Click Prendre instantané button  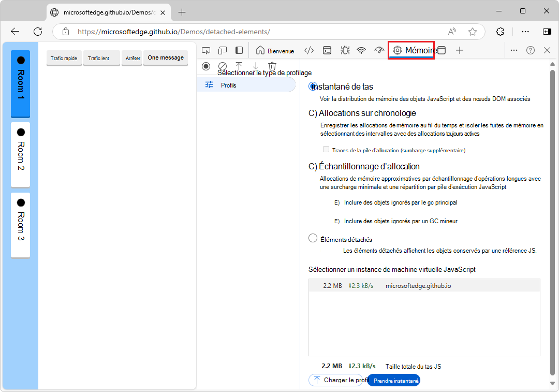click(x=394, y=380)
